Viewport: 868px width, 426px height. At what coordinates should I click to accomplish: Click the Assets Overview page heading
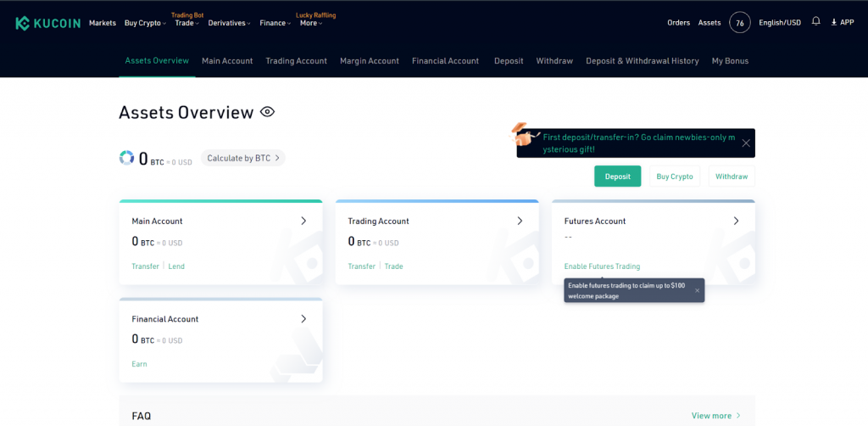pos(186,113)
